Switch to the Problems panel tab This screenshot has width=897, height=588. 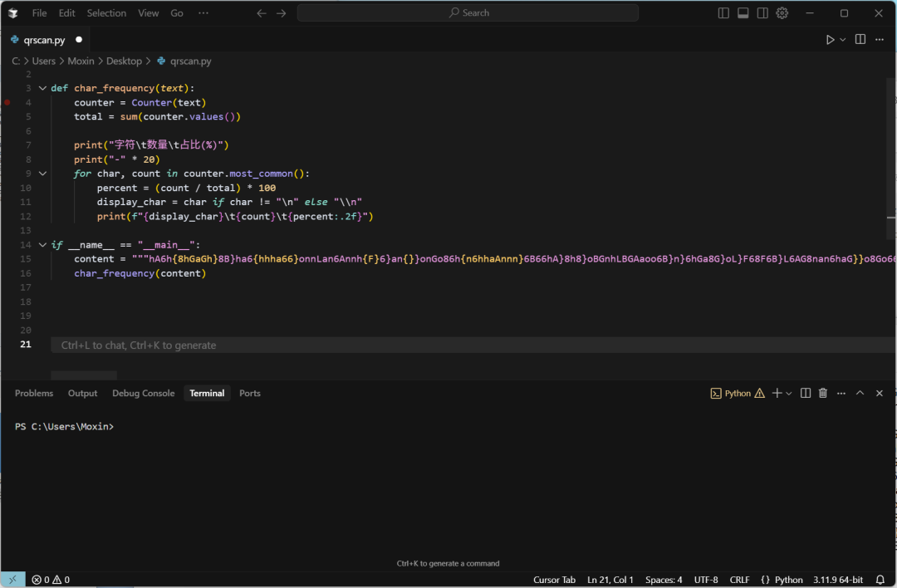[34, 394]
